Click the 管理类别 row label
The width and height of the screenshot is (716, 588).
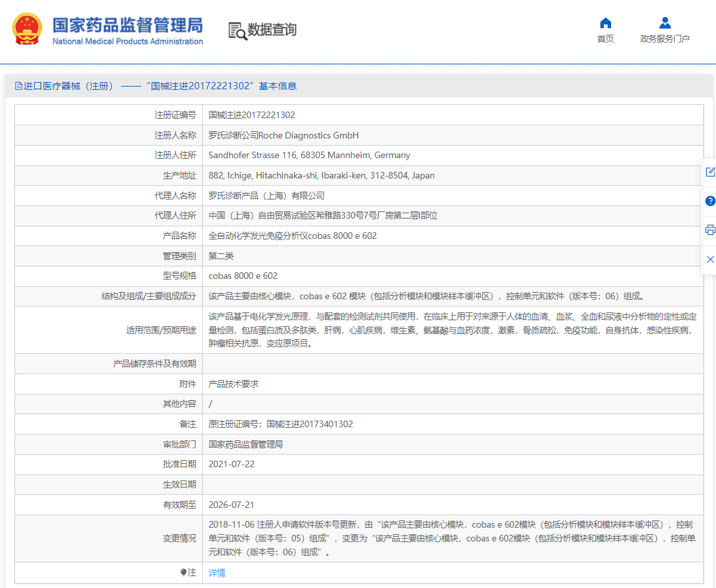point(179,256)
